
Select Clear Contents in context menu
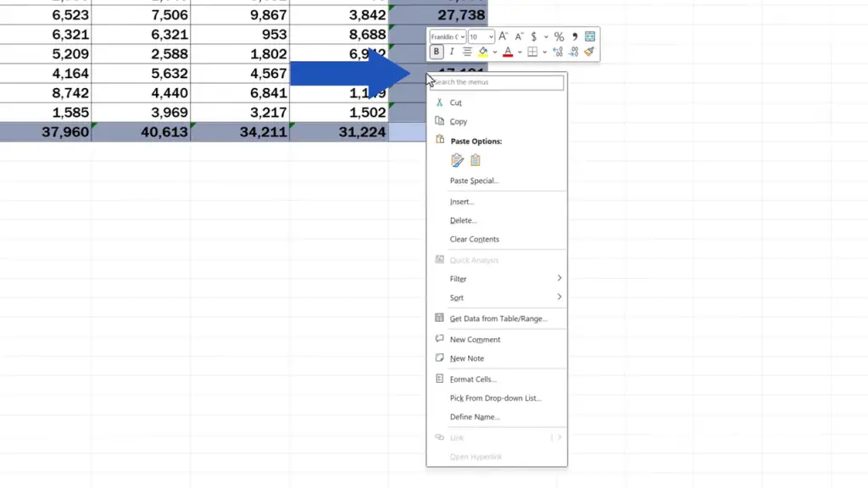pyautogui.click(x=474, y=240)
